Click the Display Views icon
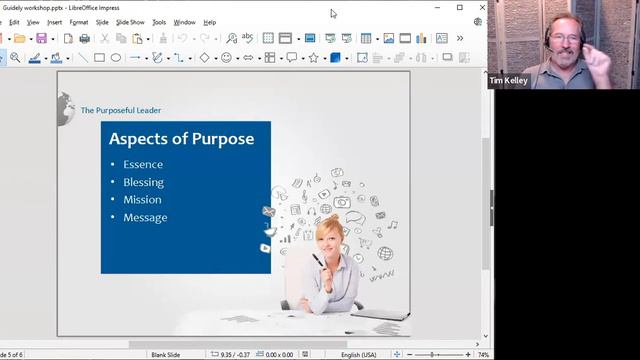640x360 pixels. [x=285, y=38]
